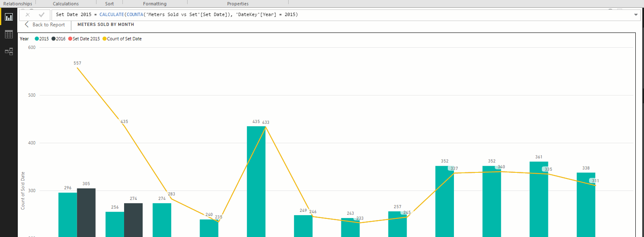Click the 2015 teal legend swatch
The height and width of the screenshot is (237, 644).
[x=37, y=39]
